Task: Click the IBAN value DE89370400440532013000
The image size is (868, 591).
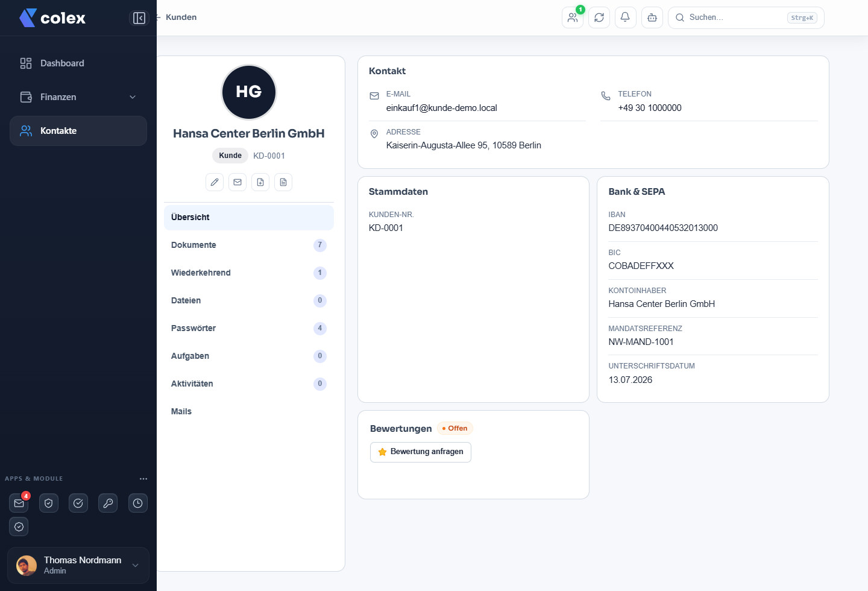Action: pos(663,228)
